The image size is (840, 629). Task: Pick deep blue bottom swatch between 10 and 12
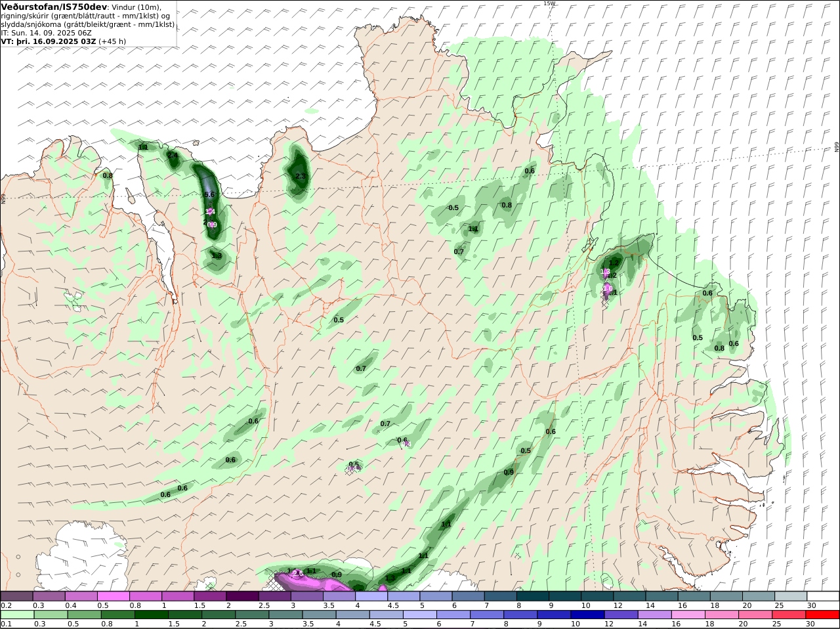(x=588, y=615)
